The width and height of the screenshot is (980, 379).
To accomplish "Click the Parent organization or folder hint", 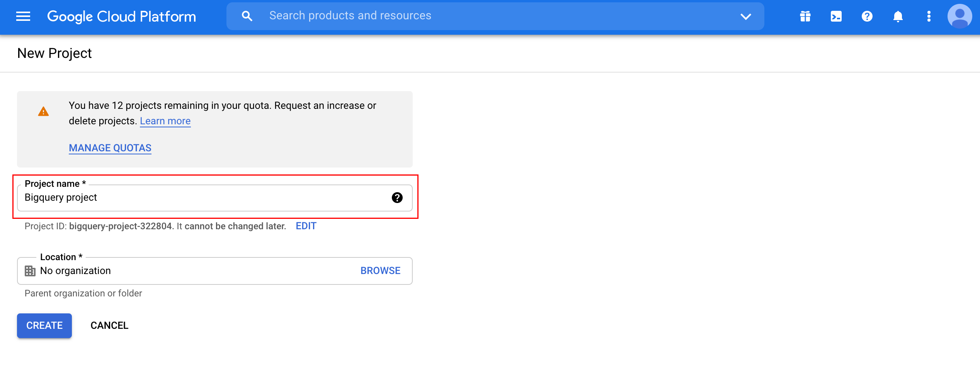I will pyautogui.click(x=83, y=293).
